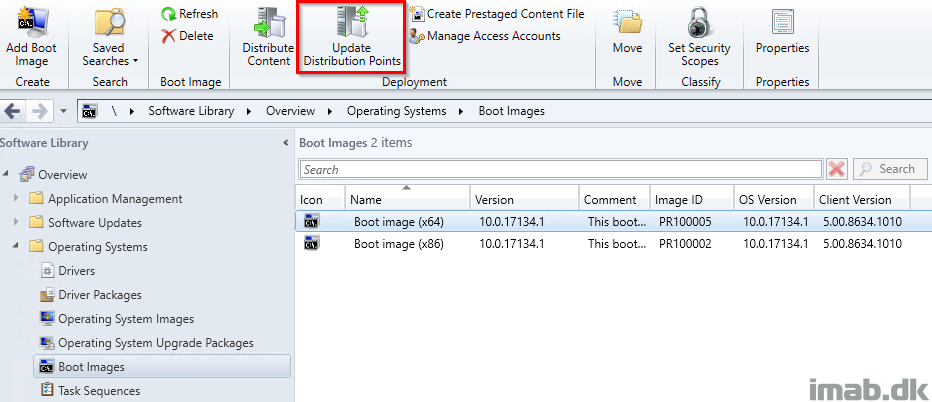Delete the selected boot image

pos(188,36)
